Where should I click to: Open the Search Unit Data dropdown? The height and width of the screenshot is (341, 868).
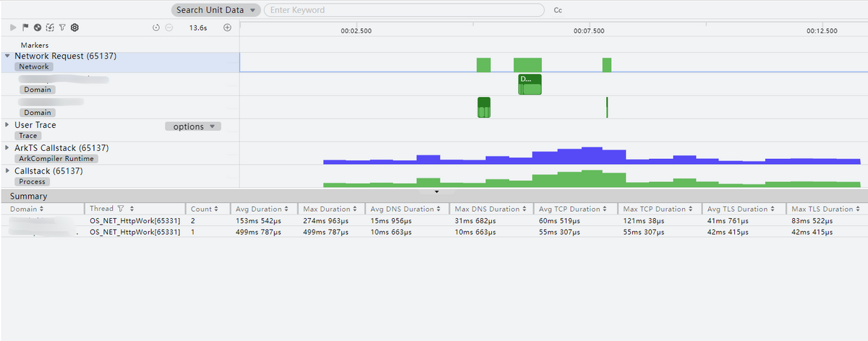216,10
